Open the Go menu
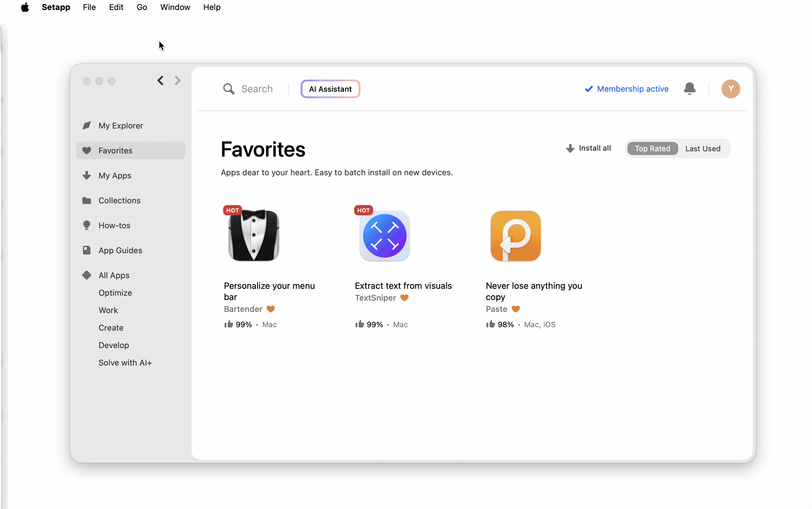This screenshot has height=509, width=812. (x=142, y=7)
